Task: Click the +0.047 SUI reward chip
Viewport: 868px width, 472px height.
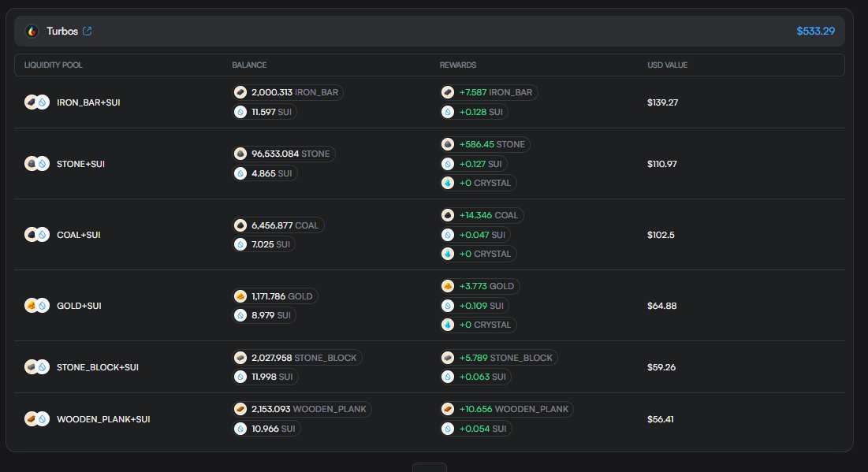Action: tap(475, 235)
